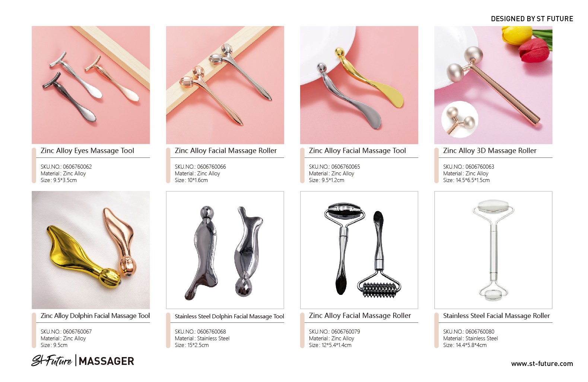Image resolution: width=588 pixels, height=382 pixels.
Task: Click the Zinc Alloy Dolphin Facial Massage Tool photo
Action: pyautogui.click(x=91, y=250)
